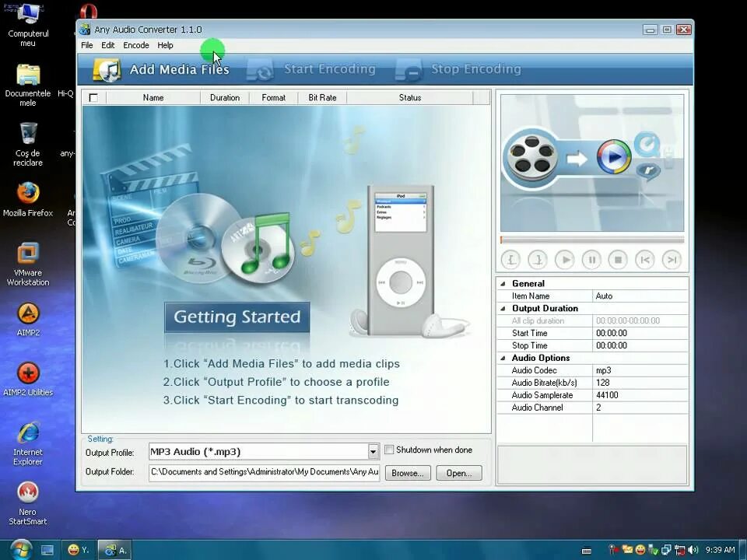
Task: Click Audio Bitrate value 128
Action: pyautogui.click(x=640, y=383)
